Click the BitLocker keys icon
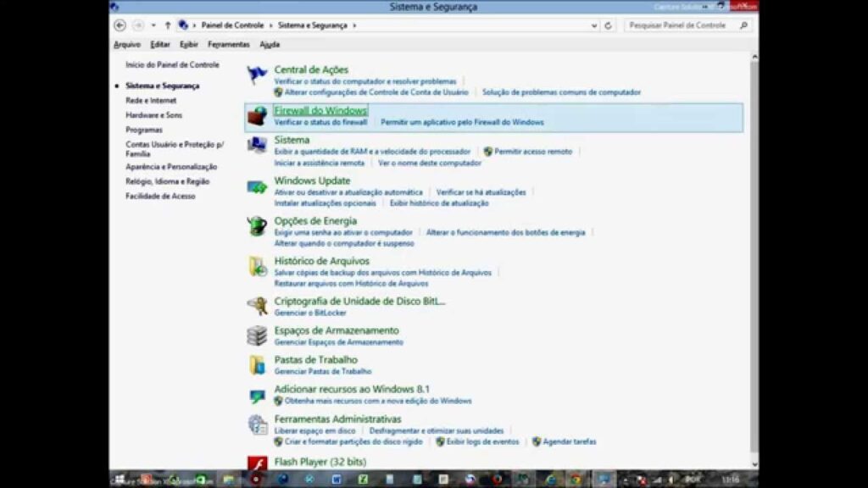Viewport: 868px width, 488px height. point(257,306)
